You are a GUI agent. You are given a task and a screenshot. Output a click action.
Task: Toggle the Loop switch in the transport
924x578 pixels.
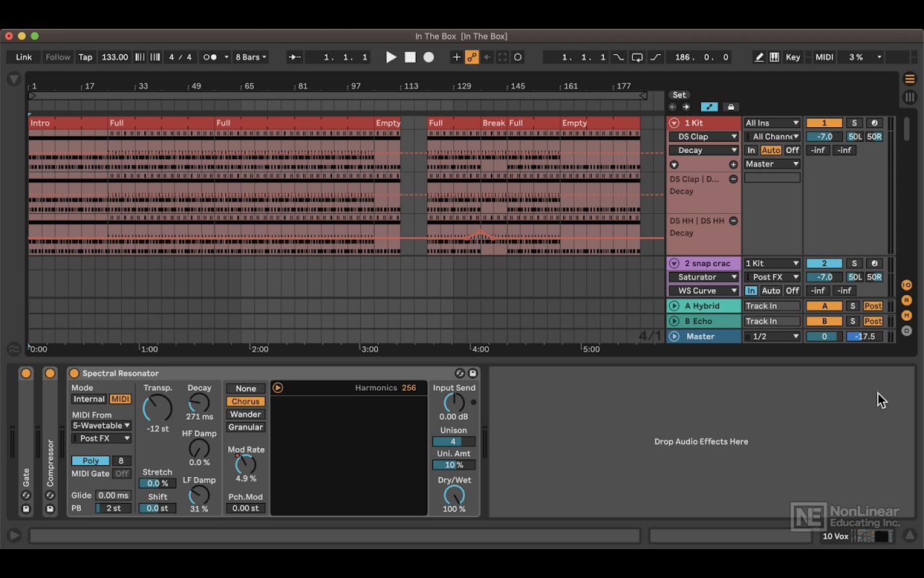(x=637, y=57)
